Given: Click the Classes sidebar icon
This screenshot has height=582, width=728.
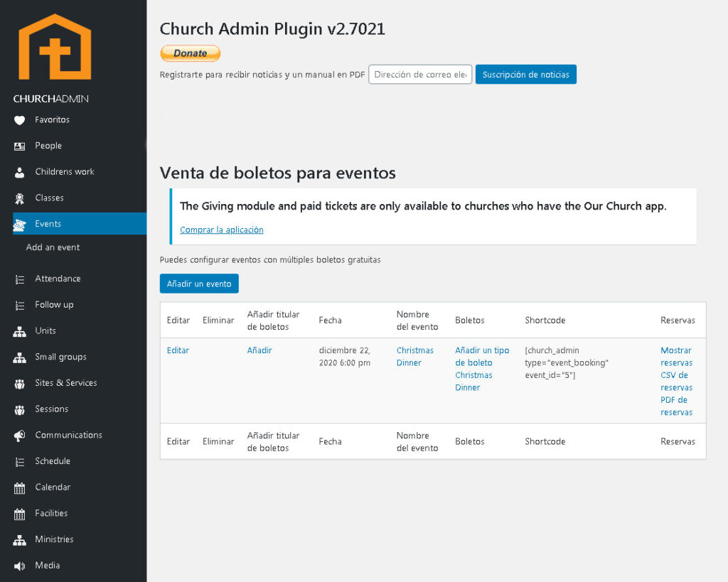Looking at the screenshot, I should click(x=20, y=198).
